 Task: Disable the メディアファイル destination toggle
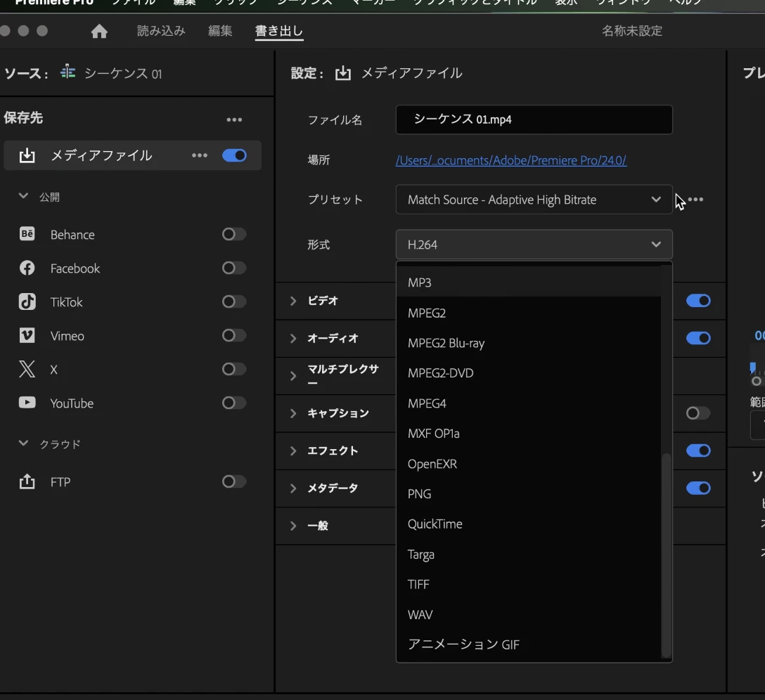(x=234, y=155)
